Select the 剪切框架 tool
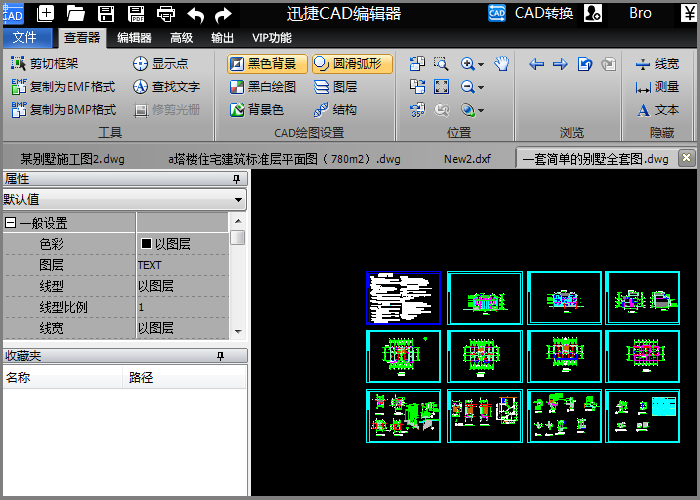The width and height of the screenshot is (700, 500). click(44, 63)
